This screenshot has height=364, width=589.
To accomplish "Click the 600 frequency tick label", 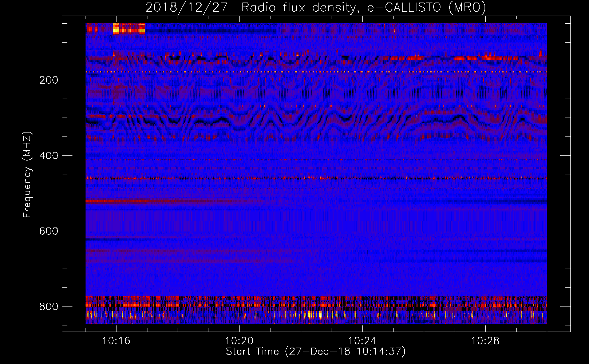I will click(x=48, y=231).
